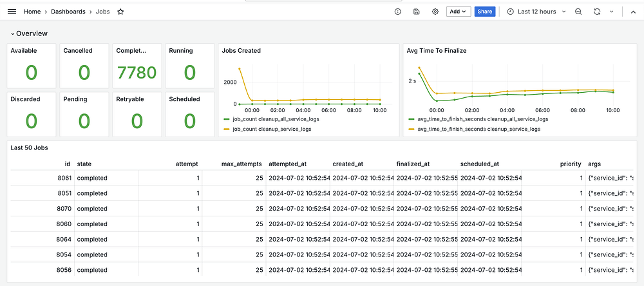Image resolution: width=644 pixels, height=286 pixels.
Task: Open the hamburger navigation menu
Action: coord(11,12)
